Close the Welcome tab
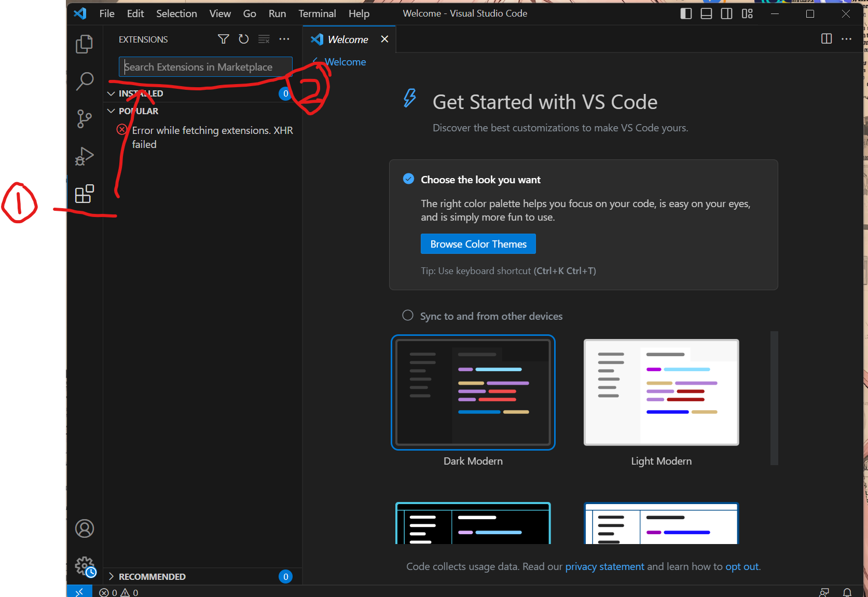Screen dimensions: 868x597 coord(384,39)
